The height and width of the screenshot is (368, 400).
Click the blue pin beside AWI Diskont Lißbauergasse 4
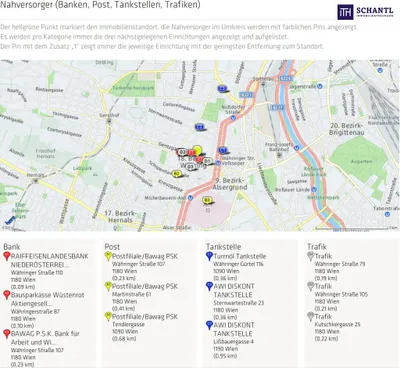(x=209, y=325)
